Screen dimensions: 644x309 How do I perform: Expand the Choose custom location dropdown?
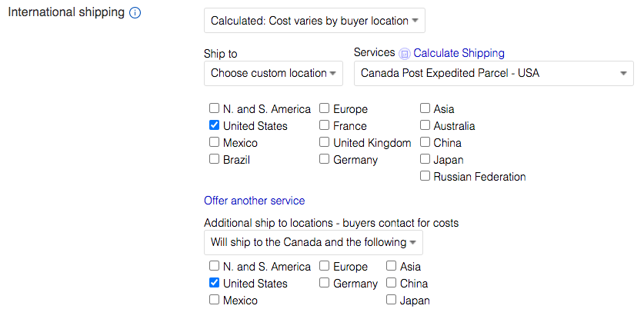coord(273,74)
